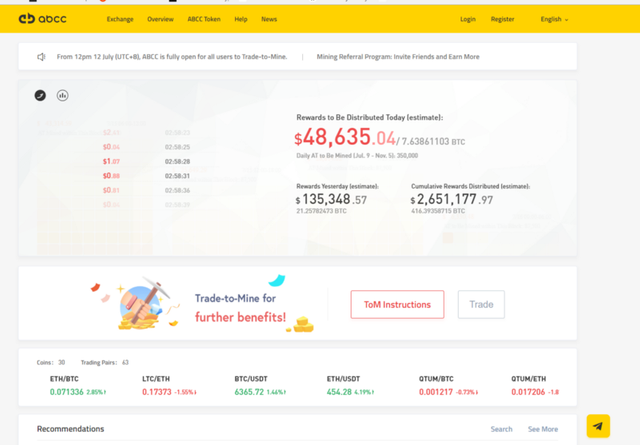Click the 0.001217 QTUM/BTC price
The height and width of the screenshot is (445, 640).
pos(436,392)
